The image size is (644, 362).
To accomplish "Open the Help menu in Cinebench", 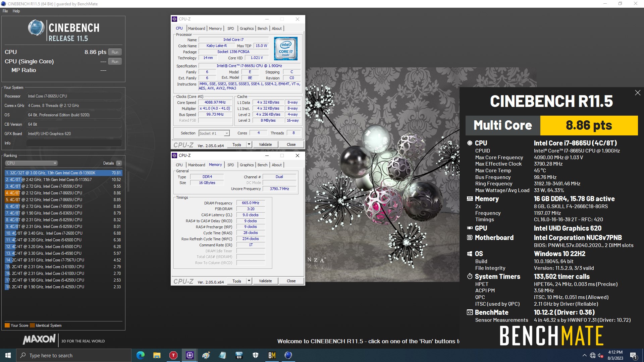I will [16, 11].
